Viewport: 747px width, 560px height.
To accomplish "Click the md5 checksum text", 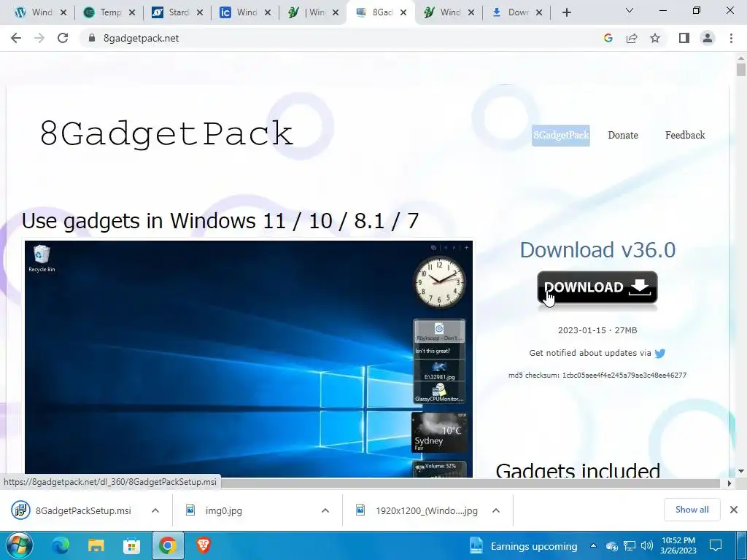I will coord(597,376).
